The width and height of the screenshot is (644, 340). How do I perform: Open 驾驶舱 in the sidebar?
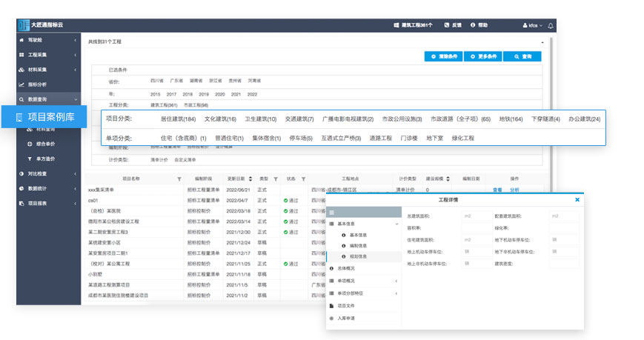pyautogui.click(x=35, y=40)
